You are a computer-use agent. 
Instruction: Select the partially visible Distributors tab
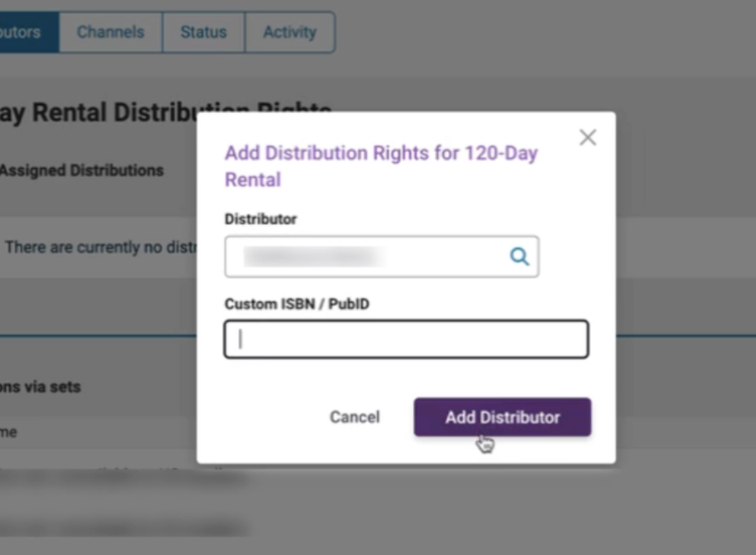click(29, 32)
